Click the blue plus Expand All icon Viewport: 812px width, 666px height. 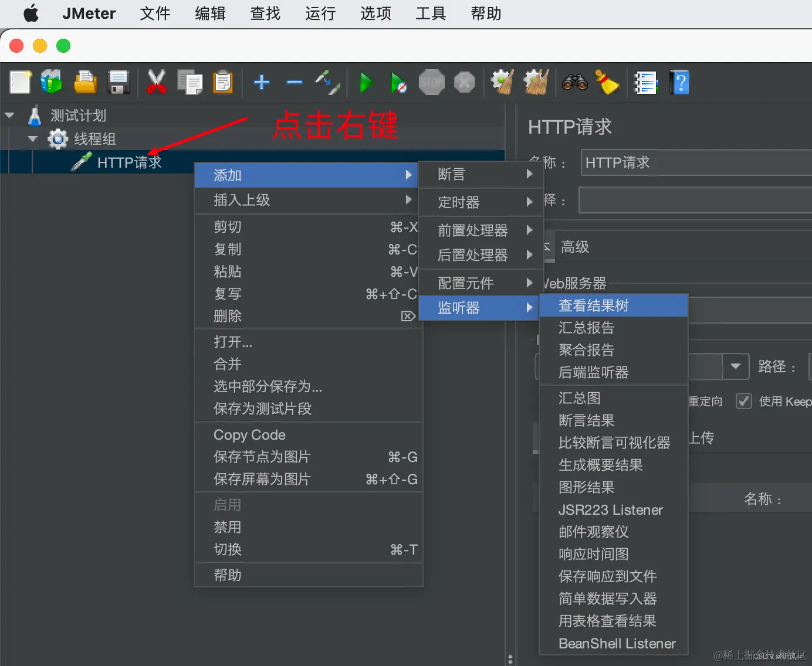click(262, 82)
